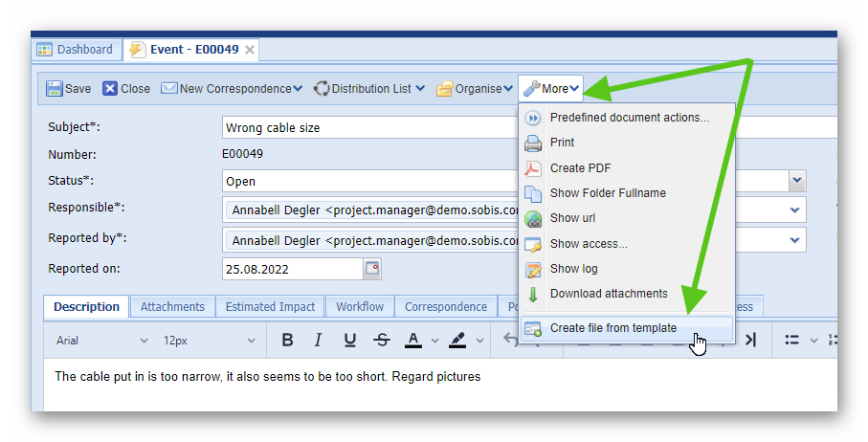Select Create file from template
The image size is (868, 442).
(x=612, y=328)
